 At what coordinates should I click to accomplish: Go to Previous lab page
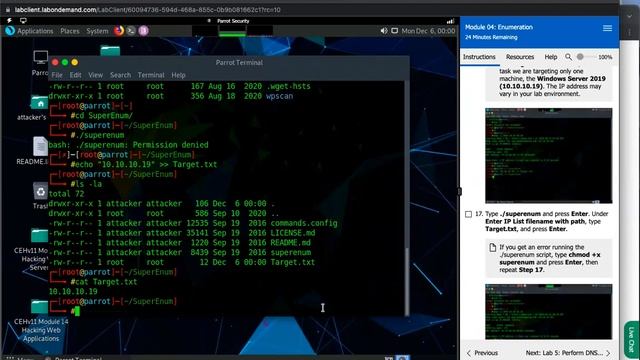pos(482,353)
